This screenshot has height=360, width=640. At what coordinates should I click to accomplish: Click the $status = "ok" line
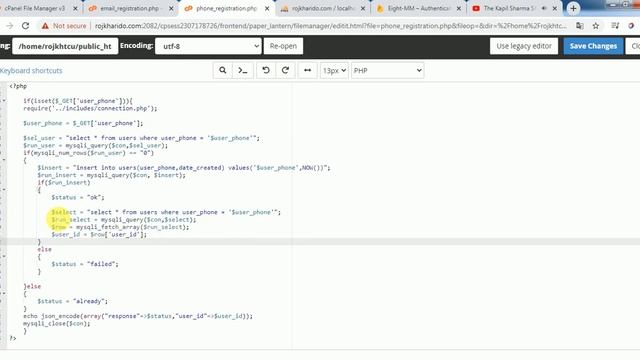pyautogui.click(x=78, y=198)
